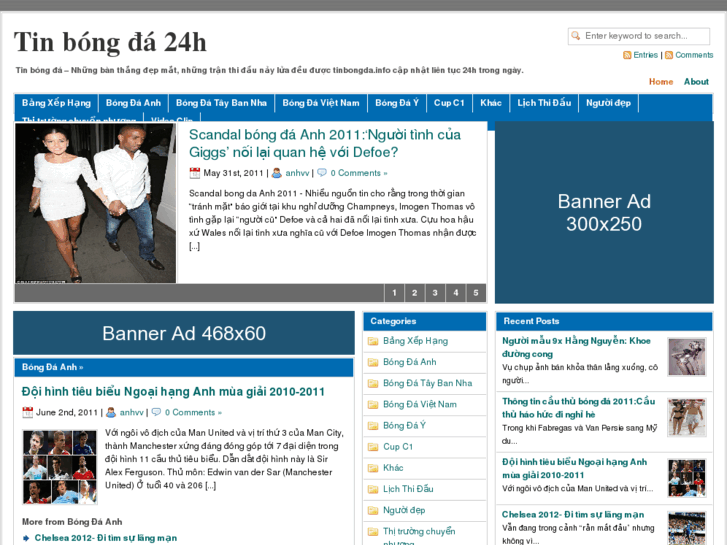The image size is (727, 545).
Task: Open recent post Người mẫu 9x Hằng Nguyễn
Action: tap(576, 347)
